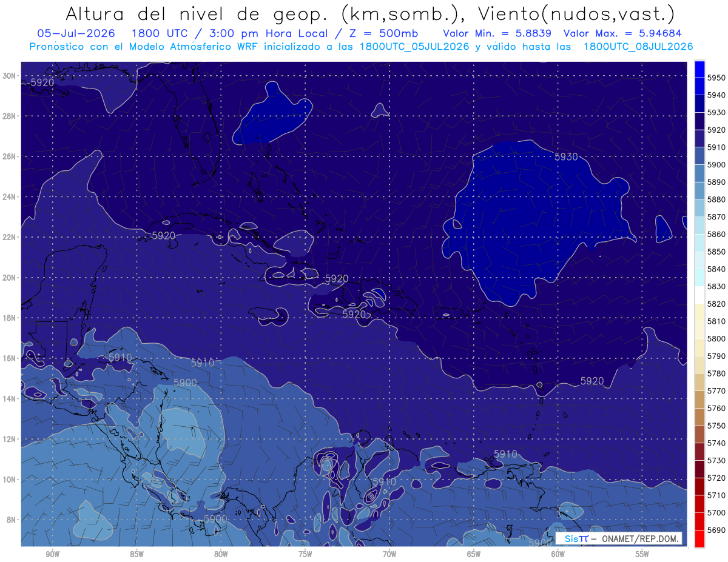
Task: Select the 'Valor Min. = 5.8839' text
Action: [497, 33]
